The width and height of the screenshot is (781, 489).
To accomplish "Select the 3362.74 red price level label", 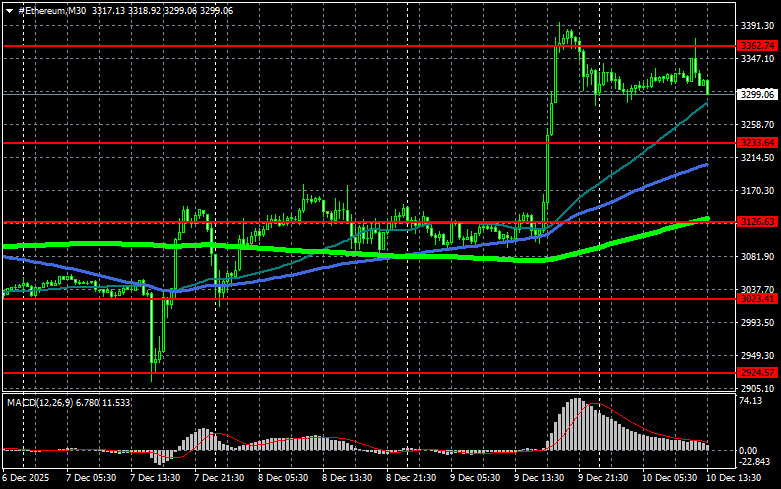I will tap(757, 46).
